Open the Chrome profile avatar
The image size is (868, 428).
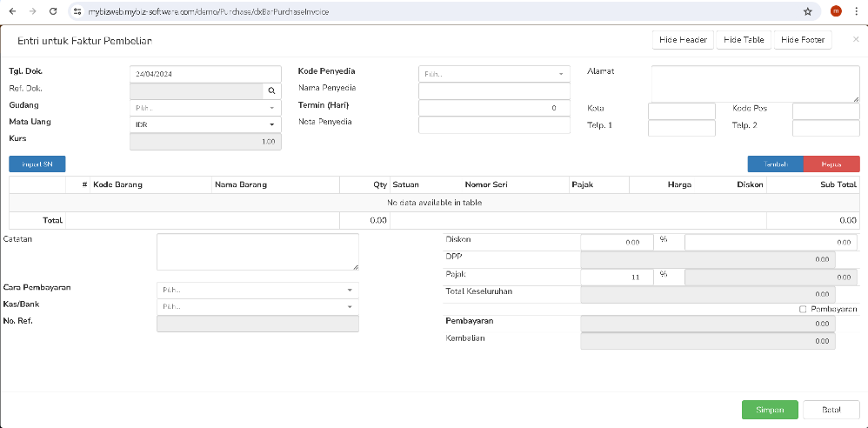(836, 11)
